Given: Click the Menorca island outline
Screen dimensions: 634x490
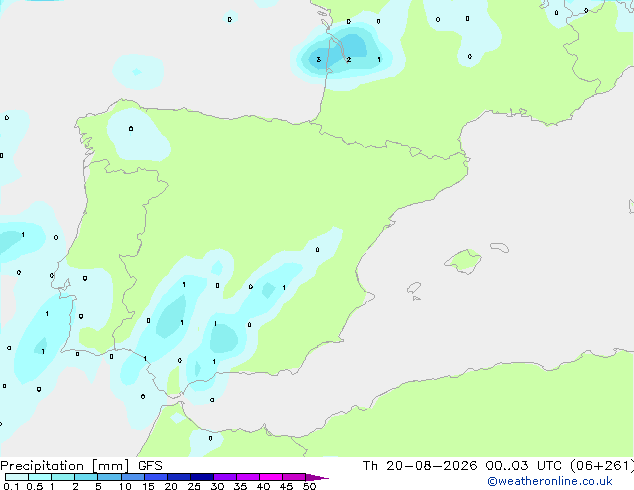Looking at the screenshot, I should tap(500, 247).
